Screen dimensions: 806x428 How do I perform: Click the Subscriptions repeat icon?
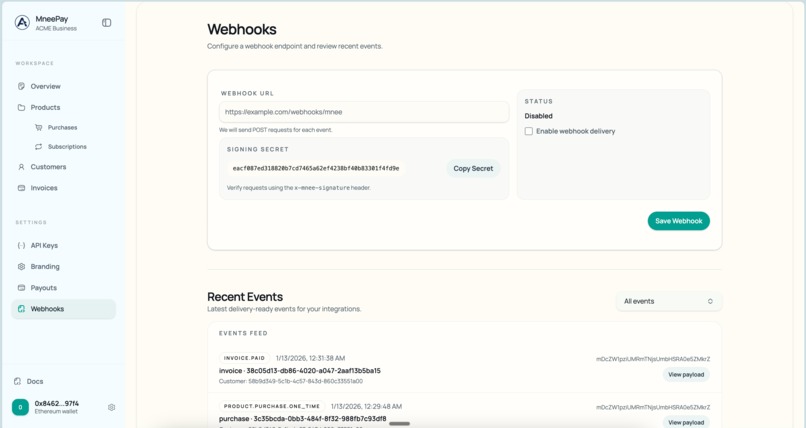click(39, 146)
